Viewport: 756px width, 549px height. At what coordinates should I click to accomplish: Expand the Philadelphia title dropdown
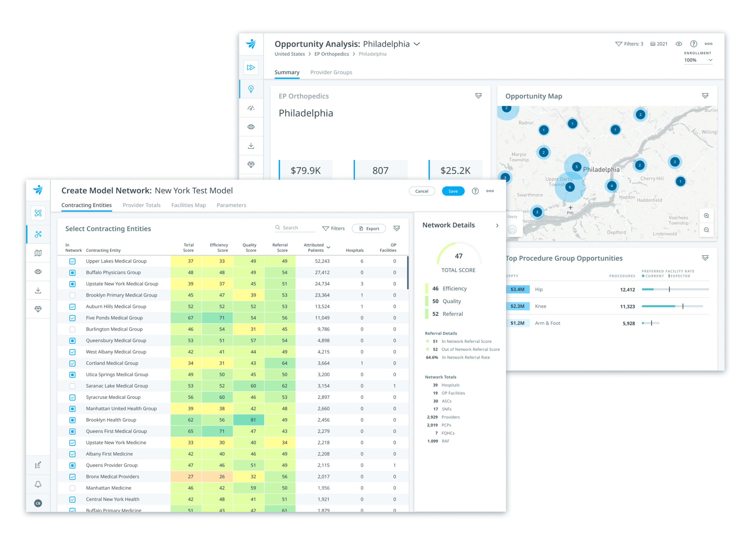tap(417, 44)
